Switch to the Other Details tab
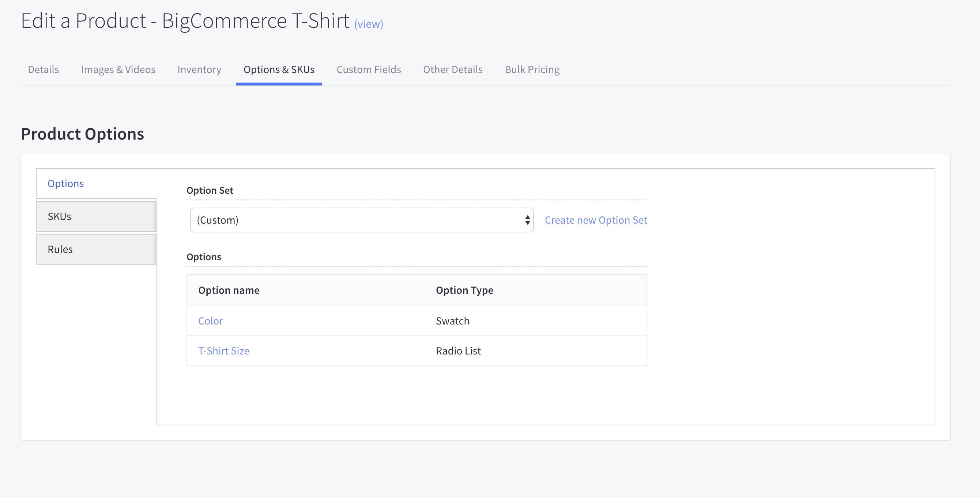Image resolution: width=980 pixels, height=497 pixels. pyautogui.click(x=452, y=69)
